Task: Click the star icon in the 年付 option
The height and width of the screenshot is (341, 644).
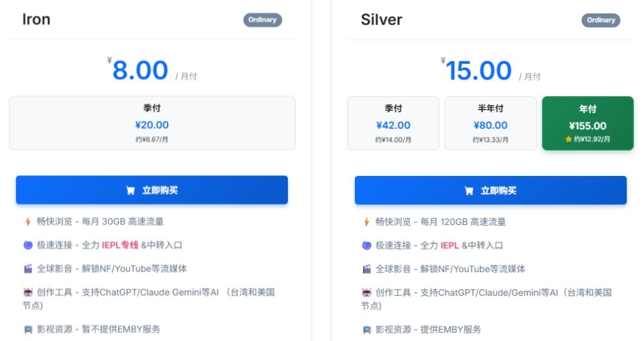Action: click(568, 139)
